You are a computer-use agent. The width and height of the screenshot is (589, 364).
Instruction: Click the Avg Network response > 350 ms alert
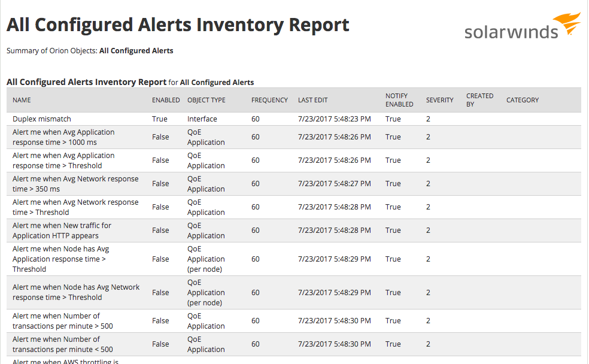[x=75, y=184]
